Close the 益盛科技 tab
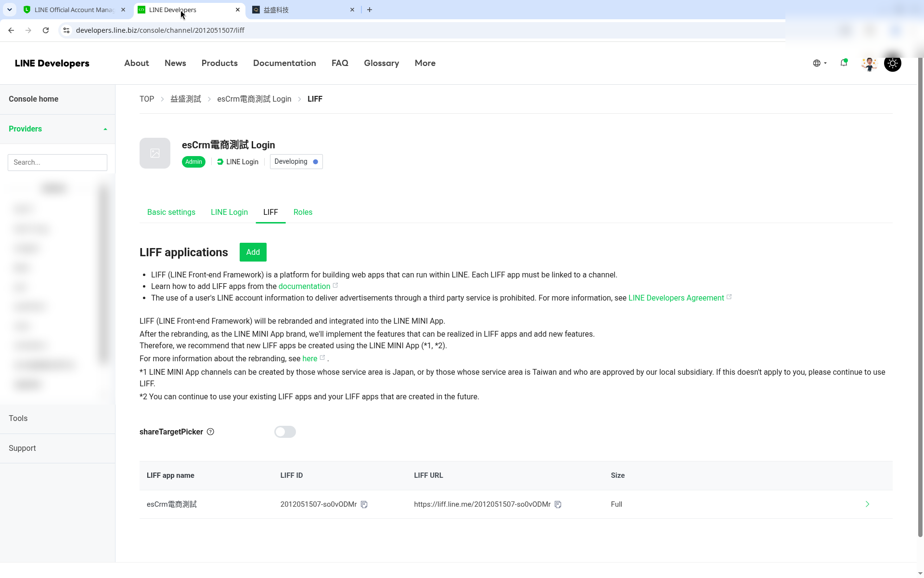The width and height of the screenshot is (924, 578). [352, 10]
